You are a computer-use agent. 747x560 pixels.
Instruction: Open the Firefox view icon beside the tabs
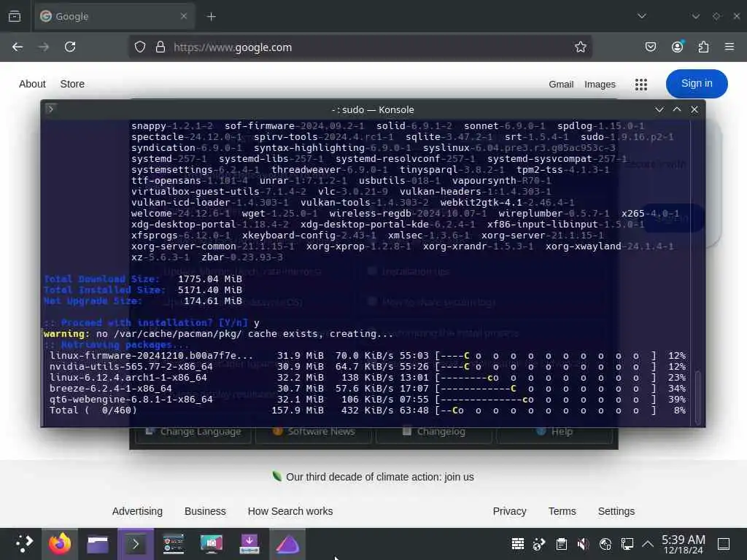point(15,16)
